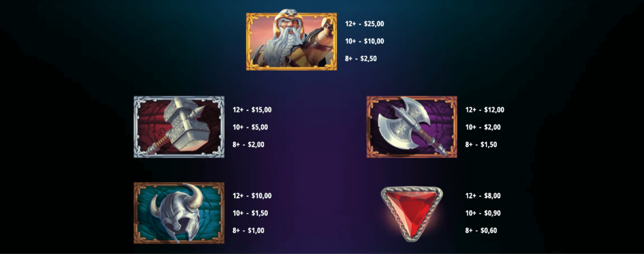Click the axe's 12+ - $12,00 payout

pyautogui.click(x=485, y=110)
